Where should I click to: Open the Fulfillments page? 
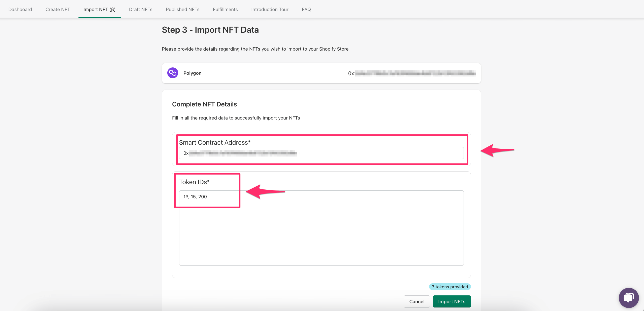[x=225, y=9]
